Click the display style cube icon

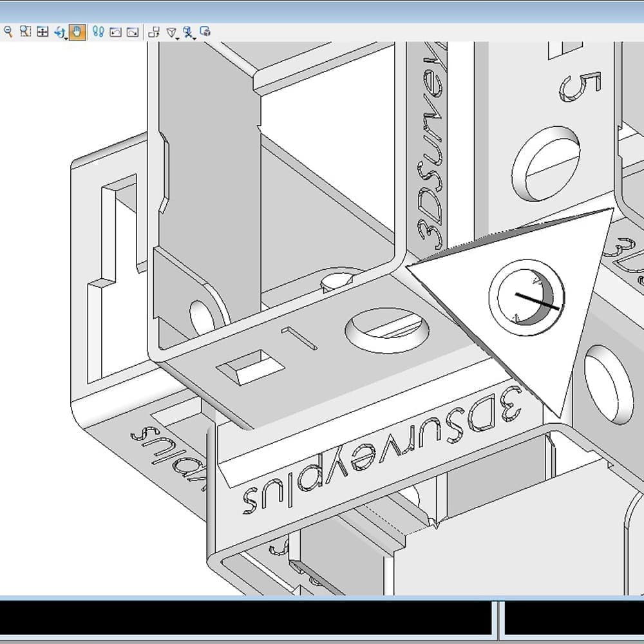[x=205, y=31]
